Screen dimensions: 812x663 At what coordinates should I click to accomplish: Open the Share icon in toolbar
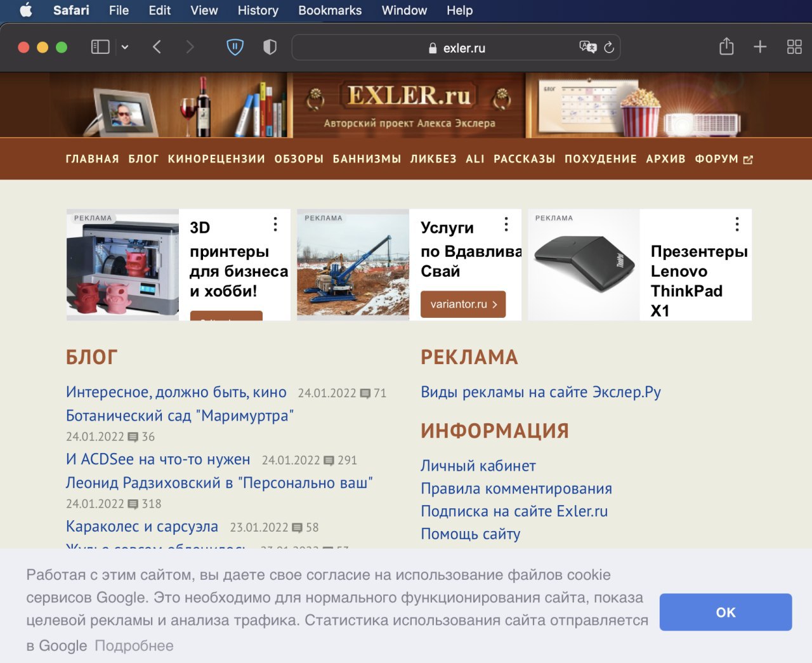[726, 46]
